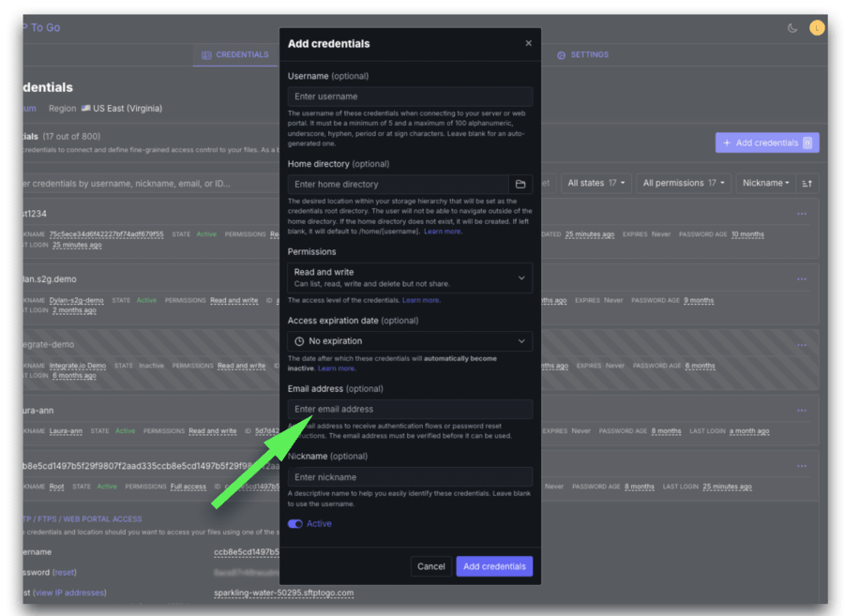Click into the Enter email address field
Viewport: 844px width, 616px height.
410,410
